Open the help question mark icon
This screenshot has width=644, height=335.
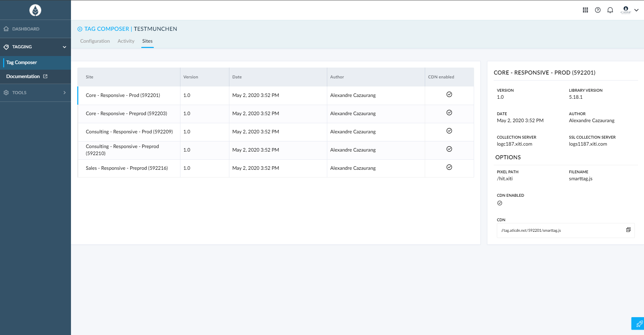click(x=598, y=10)
